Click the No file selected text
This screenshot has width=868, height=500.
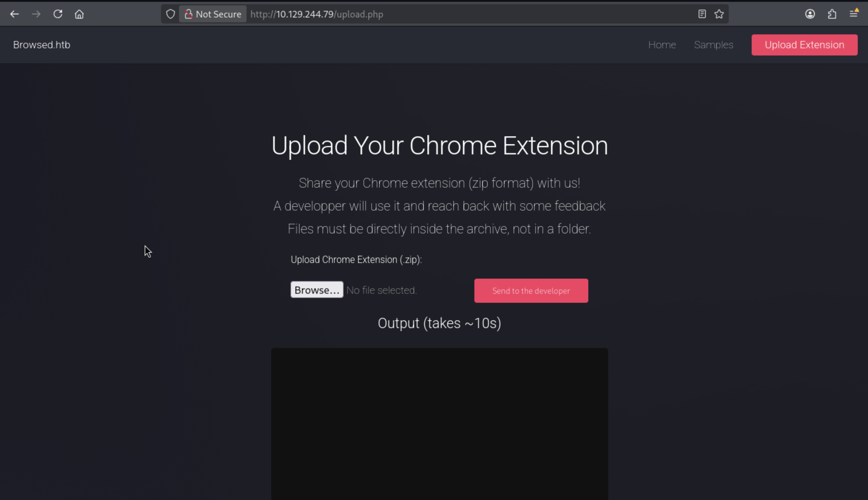pyautogui.click(x=381, y=290)
